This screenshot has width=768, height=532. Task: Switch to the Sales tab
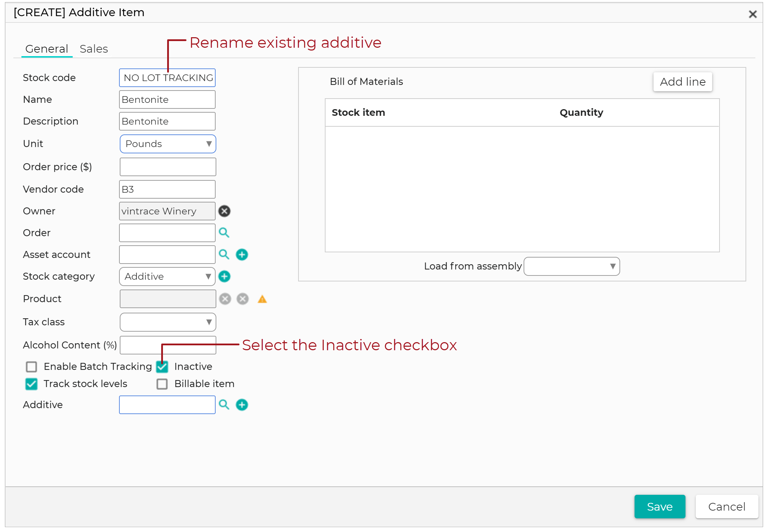point(94,48)
